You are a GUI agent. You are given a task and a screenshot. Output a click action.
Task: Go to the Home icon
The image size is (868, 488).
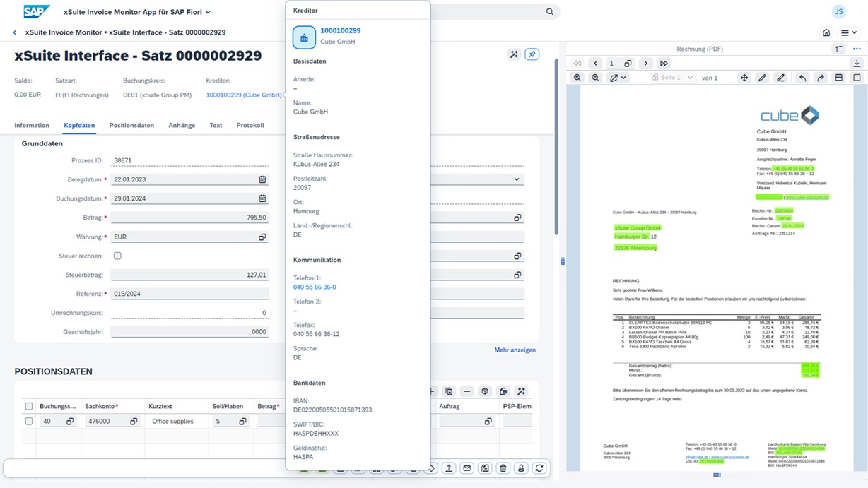point(826,32)
